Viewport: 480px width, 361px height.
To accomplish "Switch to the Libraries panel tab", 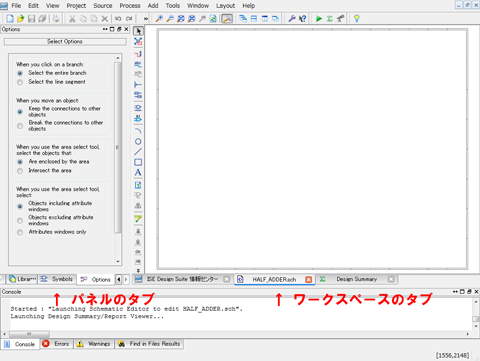I will pos(22,279).
